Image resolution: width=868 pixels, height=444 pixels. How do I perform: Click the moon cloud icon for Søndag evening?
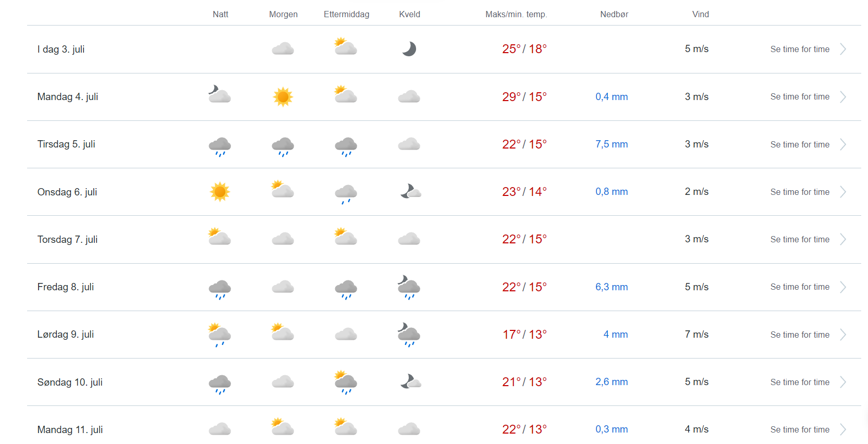410,382
